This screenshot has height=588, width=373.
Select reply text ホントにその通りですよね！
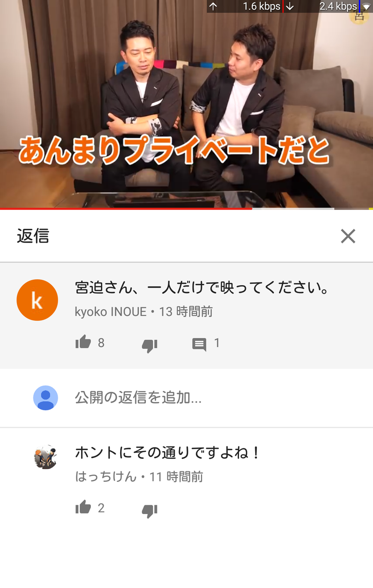(167, 453)
